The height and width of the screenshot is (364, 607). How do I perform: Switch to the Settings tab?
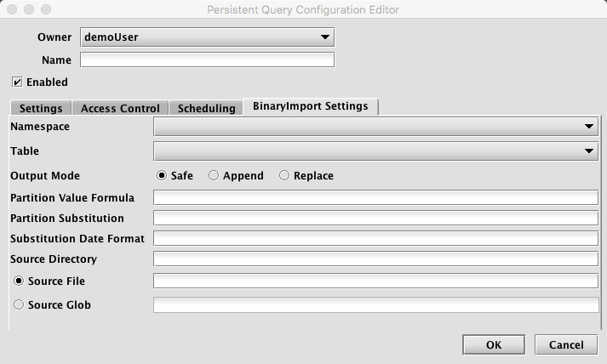41,108
